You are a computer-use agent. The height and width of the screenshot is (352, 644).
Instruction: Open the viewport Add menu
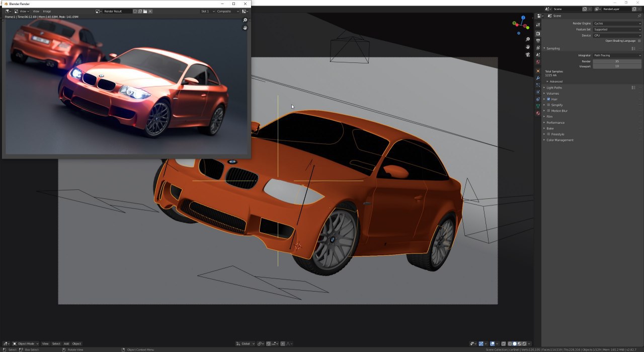[x=66, y=343]
